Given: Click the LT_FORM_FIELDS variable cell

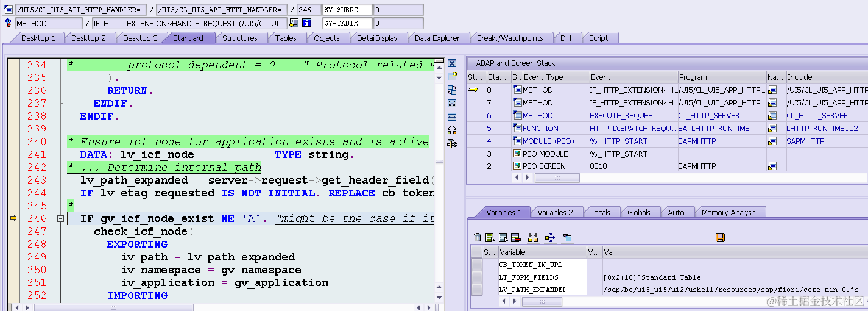Looking at the screenshot, I should pyautogui.click(x=542, y=277).
